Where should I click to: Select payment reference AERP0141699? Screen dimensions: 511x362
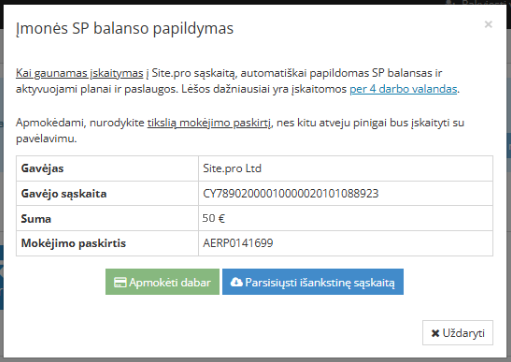click(238, 243)
